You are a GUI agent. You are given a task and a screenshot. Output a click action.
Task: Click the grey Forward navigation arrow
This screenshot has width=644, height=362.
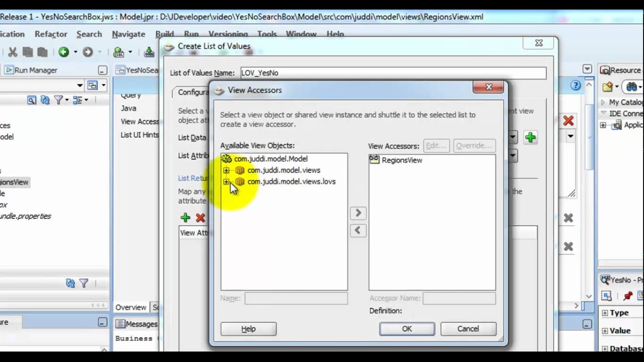88,52
